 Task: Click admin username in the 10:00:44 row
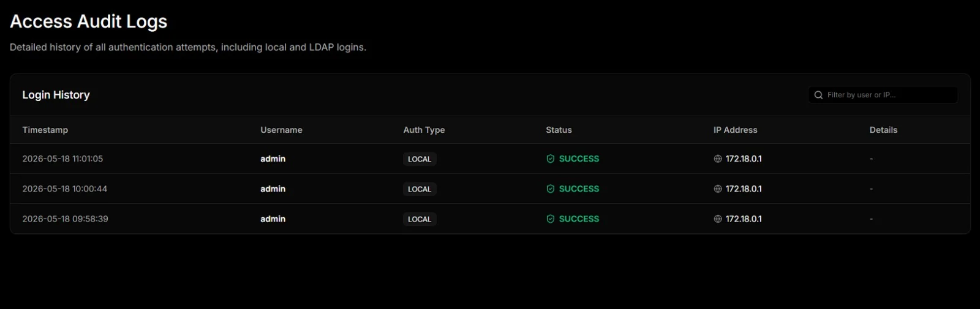point(273,189)
